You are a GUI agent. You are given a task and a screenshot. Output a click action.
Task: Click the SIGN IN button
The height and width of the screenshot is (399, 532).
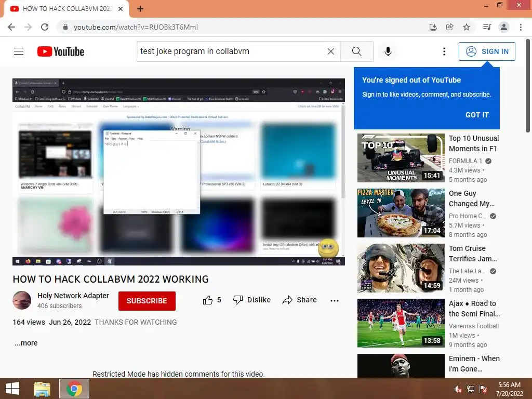tap(487, 51)
